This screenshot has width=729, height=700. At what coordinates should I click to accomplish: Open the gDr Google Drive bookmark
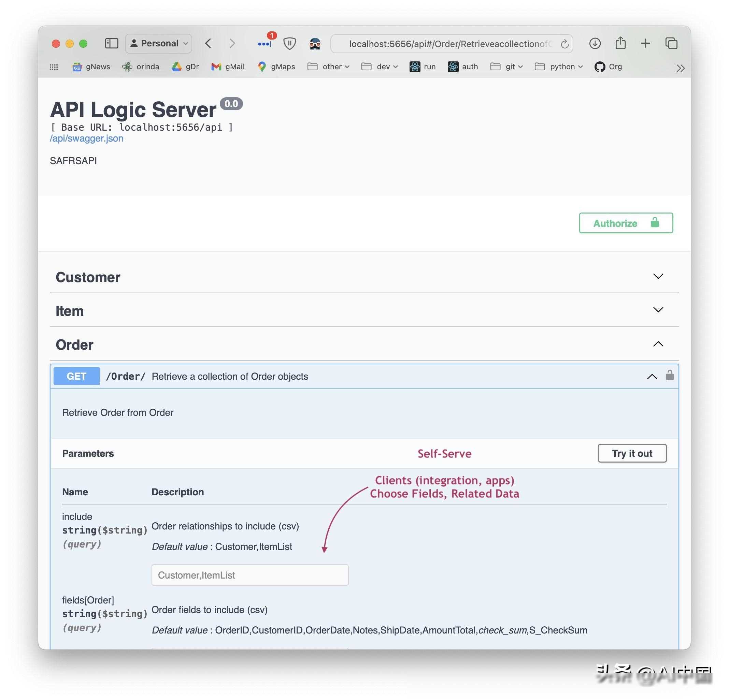pyautogui.click(x=185, y=67)
